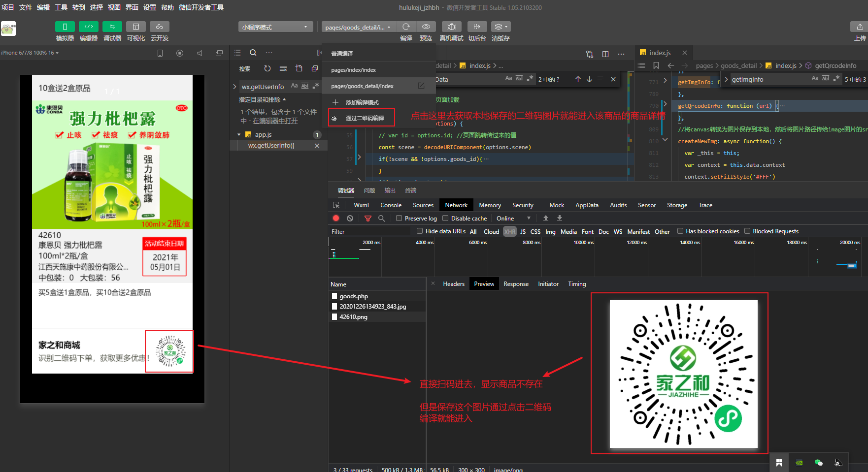
Task: Toggle the 模拟器 simulator panel button
Action: pyautogui.click(x=65, y=27)
